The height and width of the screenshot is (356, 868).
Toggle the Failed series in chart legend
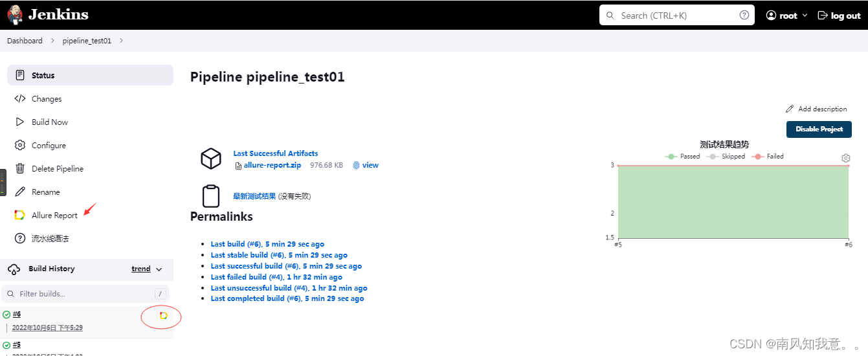click(x=768, y=156)
